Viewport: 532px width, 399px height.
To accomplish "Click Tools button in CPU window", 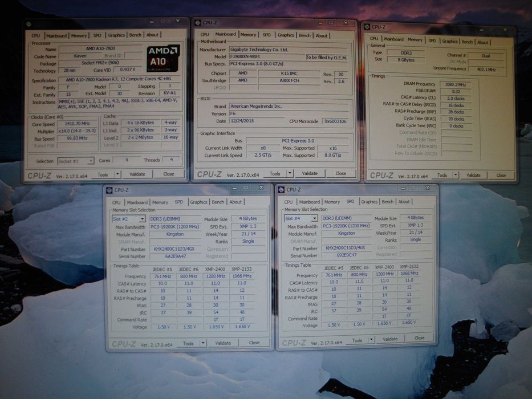I will 103,175.
